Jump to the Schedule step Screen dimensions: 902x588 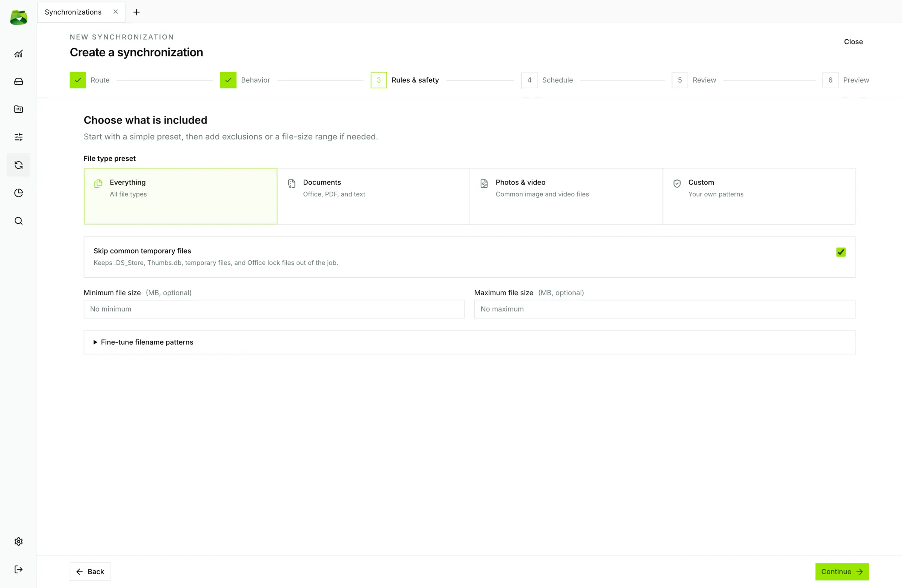point(547,80)
